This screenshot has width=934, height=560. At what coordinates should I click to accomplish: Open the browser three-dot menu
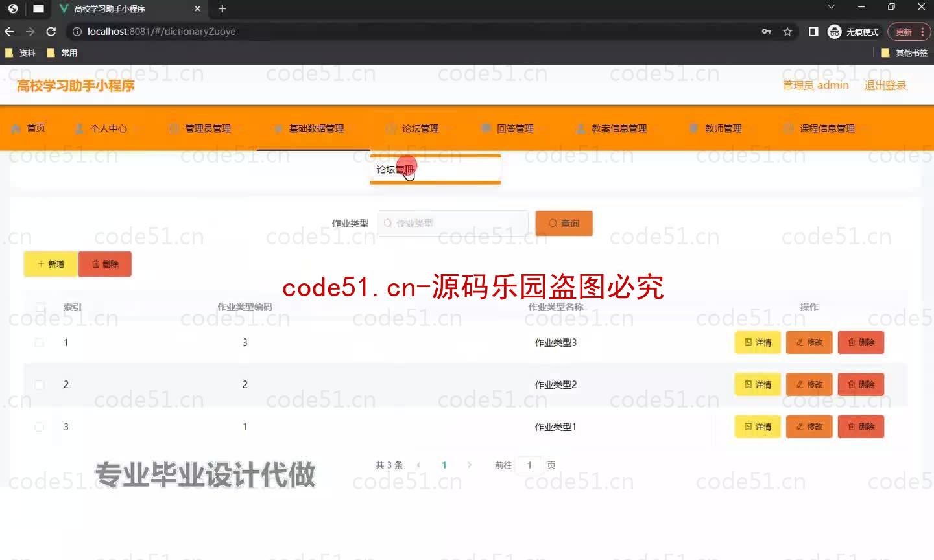(x=922, y=32)
